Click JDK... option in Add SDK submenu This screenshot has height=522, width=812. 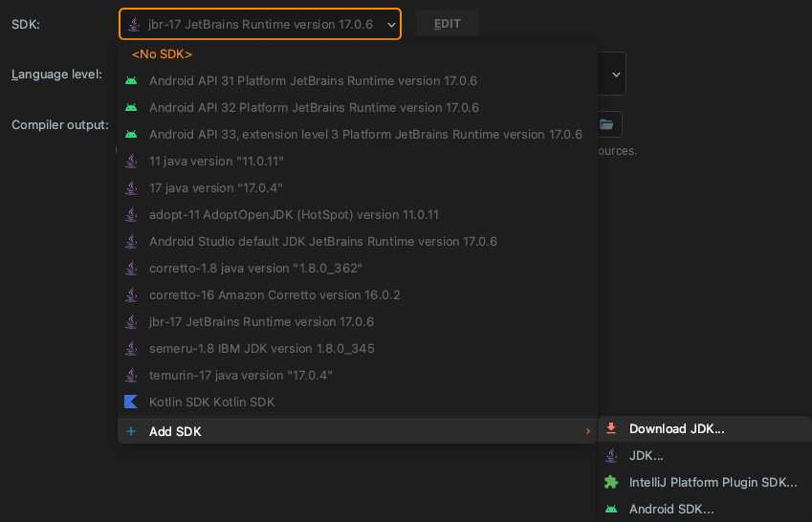(705, 456)
